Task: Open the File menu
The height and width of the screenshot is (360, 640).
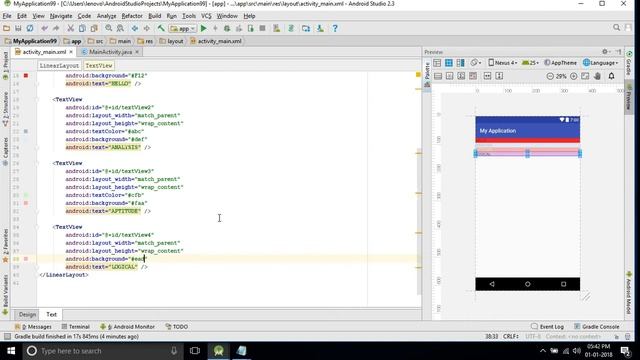Action: tap(7, 16)
